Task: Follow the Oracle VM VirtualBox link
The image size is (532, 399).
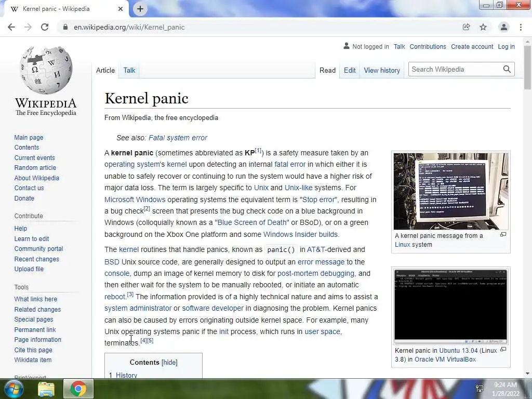Action: click(x=445, y=360)
